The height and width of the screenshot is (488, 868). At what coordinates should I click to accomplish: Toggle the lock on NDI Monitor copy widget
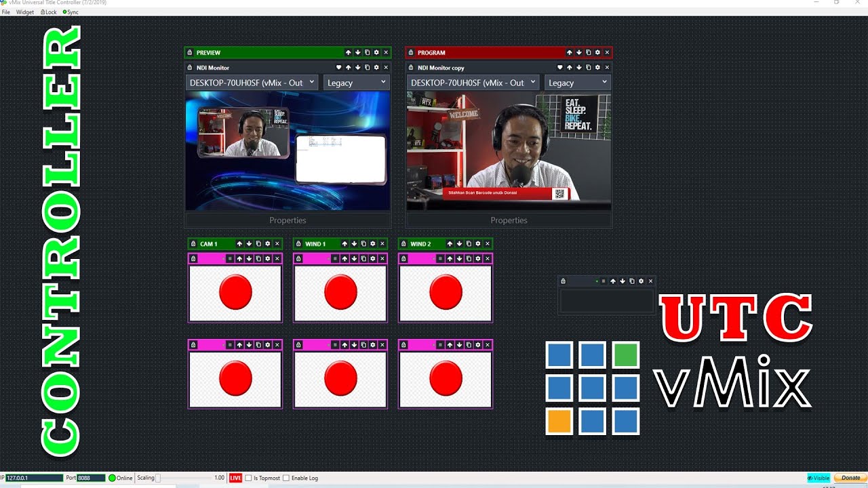click(411, 67)
